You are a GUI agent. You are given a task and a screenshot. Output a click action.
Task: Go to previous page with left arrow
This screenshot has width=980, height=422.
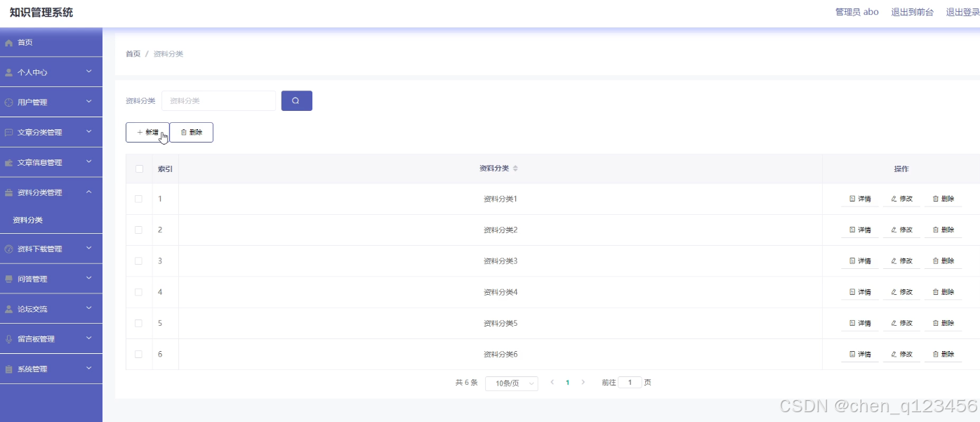tap(552, 383)
